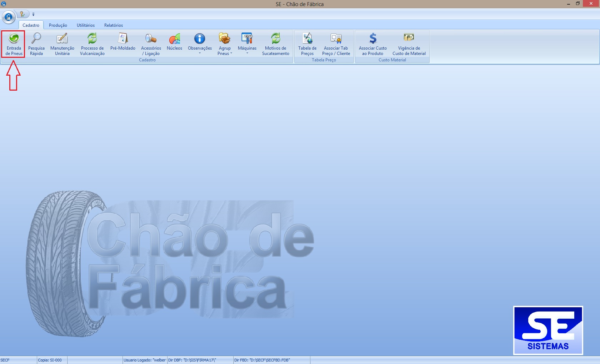
Task: Open Associar Custo ao Produto
Action: point(372,44)
